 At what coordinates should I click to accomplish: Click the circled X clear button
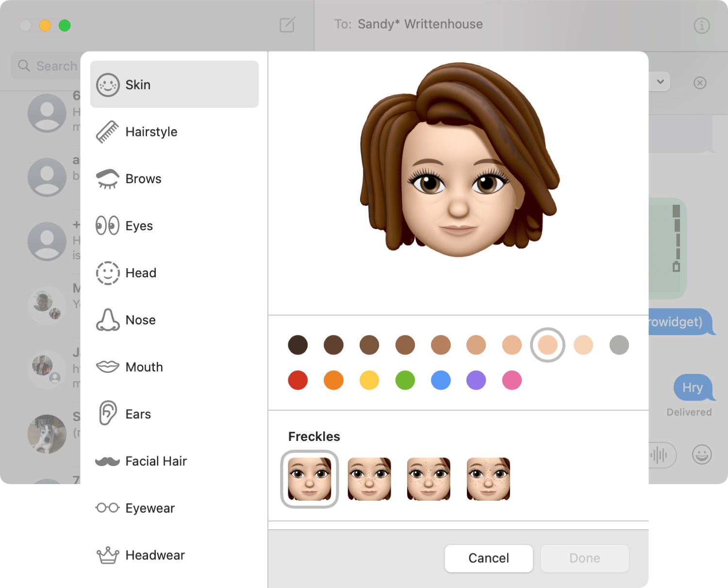(700, 83)
